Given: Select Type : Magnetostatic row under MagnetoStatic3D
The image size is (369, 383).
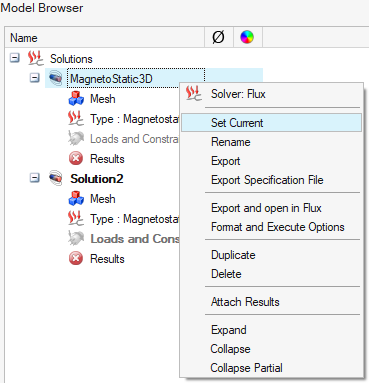Looking at the screenshot, I should click(135, 119).
